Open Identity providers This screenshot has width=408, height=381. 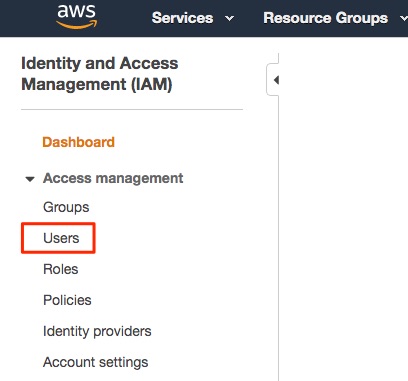click(97, 331)
